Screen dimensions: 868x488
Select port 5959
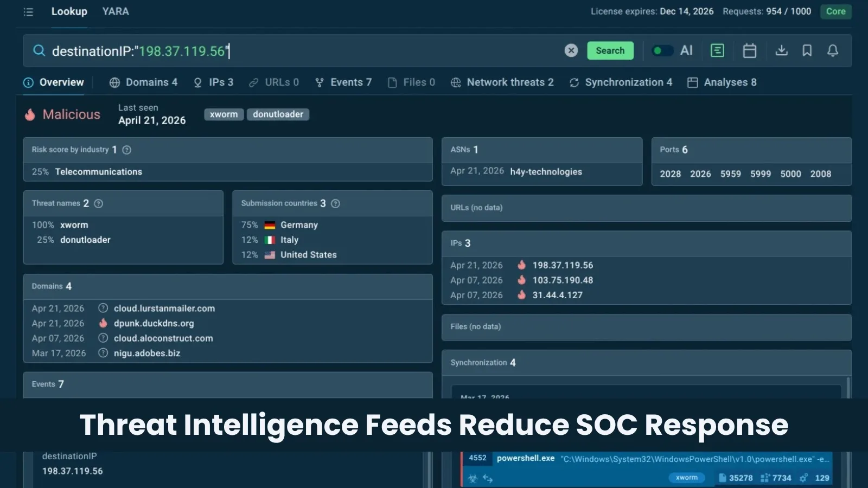[x=730, y=174]
